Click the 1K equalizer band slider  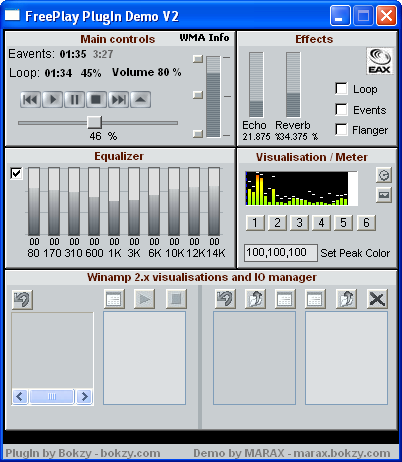click(x=114, y=202)
